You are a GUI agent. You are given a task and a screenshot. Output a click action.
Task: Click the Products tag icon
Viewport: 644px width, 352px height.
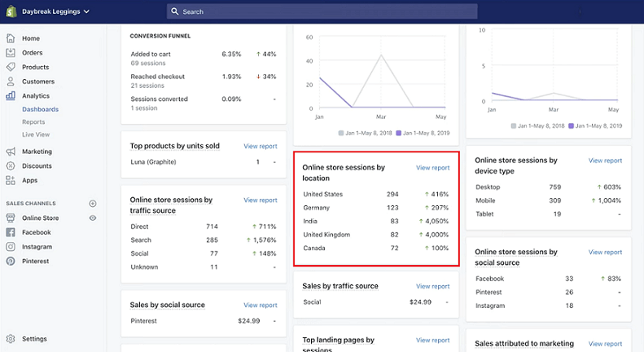click(x=11, y=67)
